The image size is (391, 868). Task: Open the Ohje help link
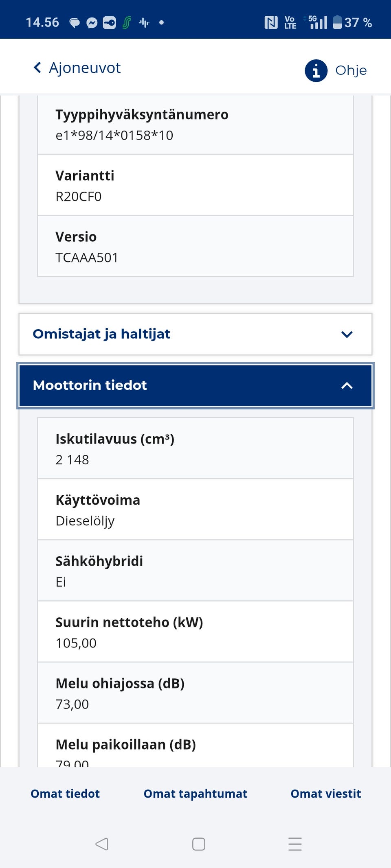click(x=351, y=70)
